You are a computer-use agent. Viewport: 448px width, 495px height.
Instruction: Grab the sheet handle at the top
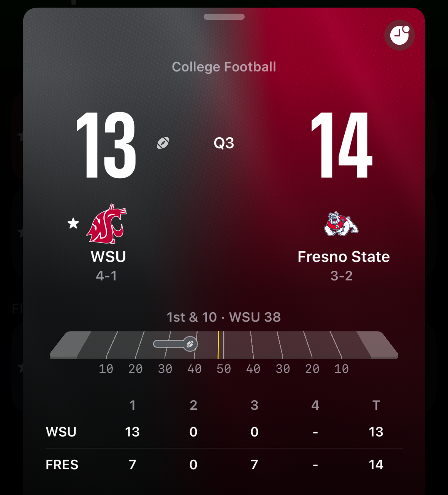pos(224,17)
